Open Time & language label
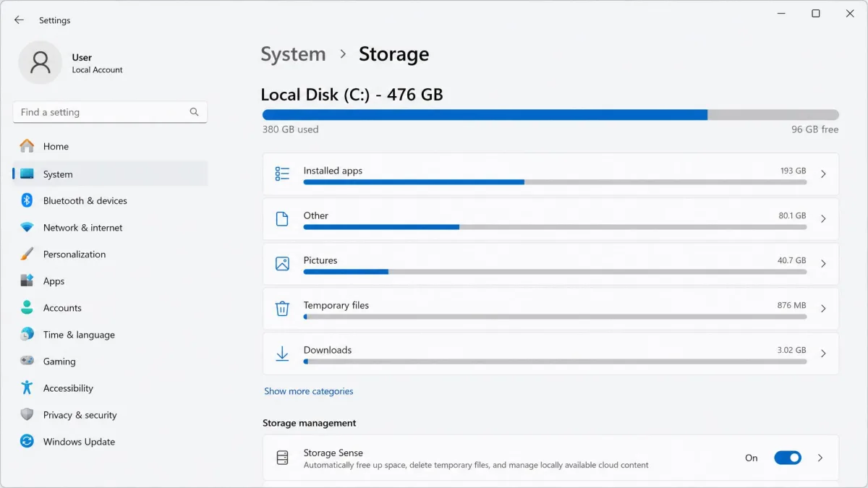 [x=79, y=335]
